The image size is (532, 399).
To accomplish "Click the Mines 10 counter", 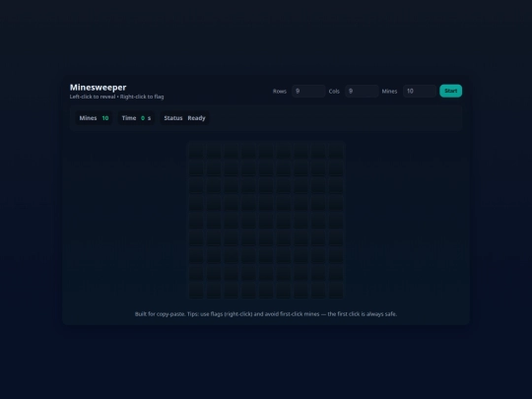I will click(x=94, y=118).
